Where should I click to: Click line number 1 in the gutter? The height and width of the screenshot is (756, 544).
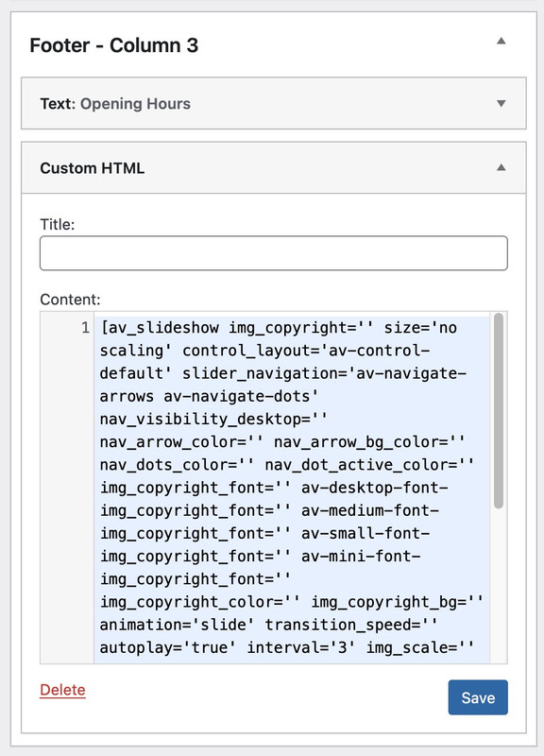click(85, 328)
